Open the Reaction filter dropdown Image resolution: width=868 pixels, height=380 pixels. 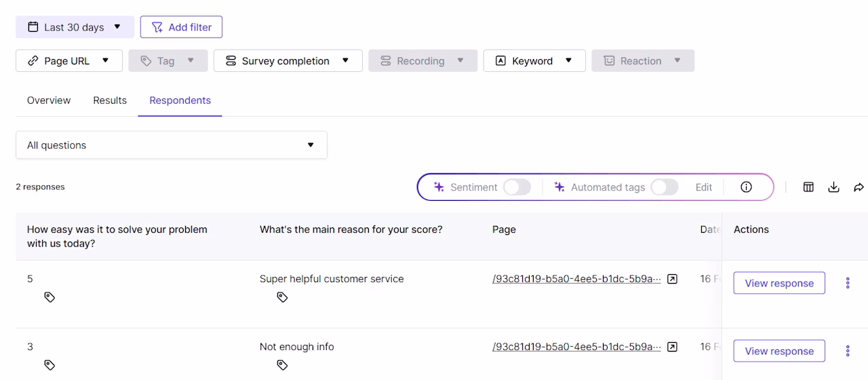[643, 60]
